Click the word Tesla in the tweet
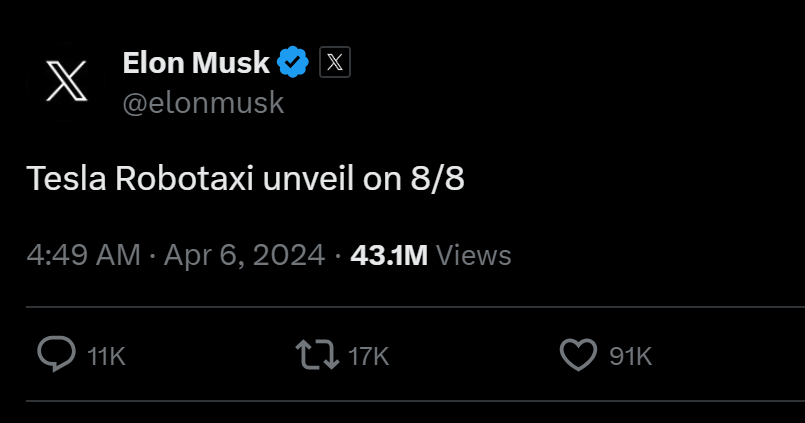This screenshot has width=805, height=423. (67, 179)
